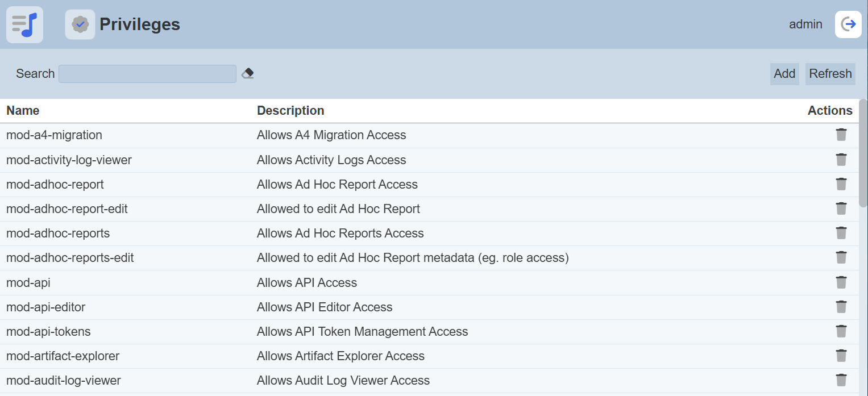Image resolution: width=868 pixels, height=396 pixels.
Task: Focus the Search input field
Action: (x=147, y=74)
